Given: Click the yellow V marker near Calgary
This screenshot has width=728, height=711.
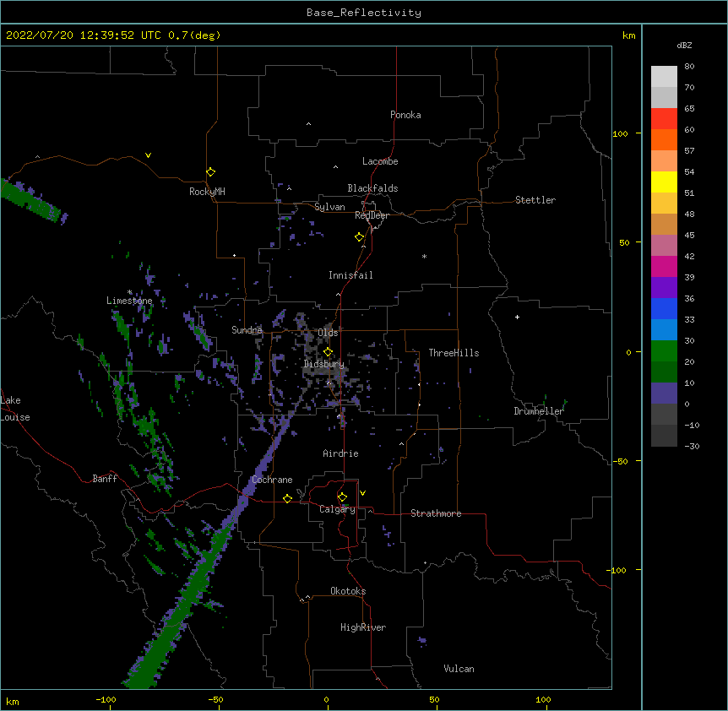Looking at the screenshot, I should point(362,493).
